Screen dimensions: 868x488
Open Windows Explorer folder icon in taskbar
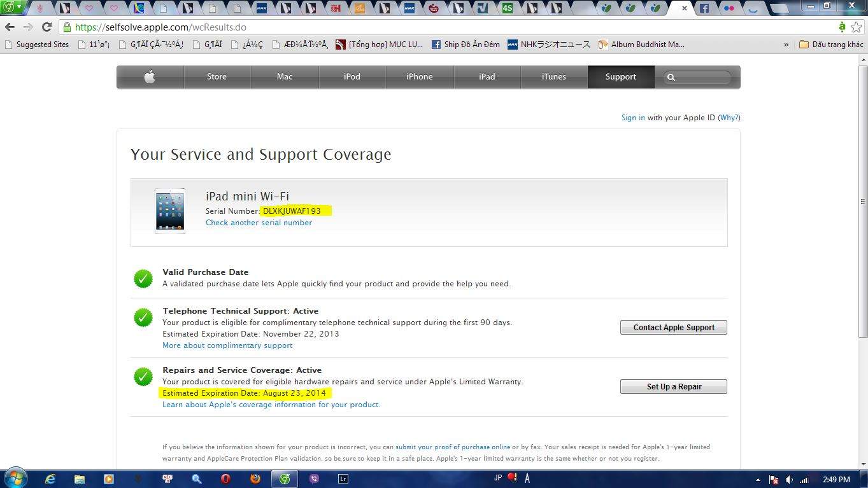coord(80,479)
